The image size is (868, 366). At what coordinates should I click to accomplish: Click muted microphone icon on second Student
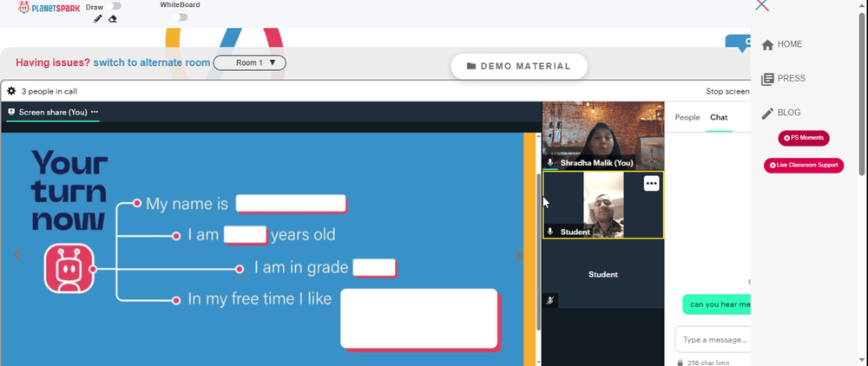(549, 301)
